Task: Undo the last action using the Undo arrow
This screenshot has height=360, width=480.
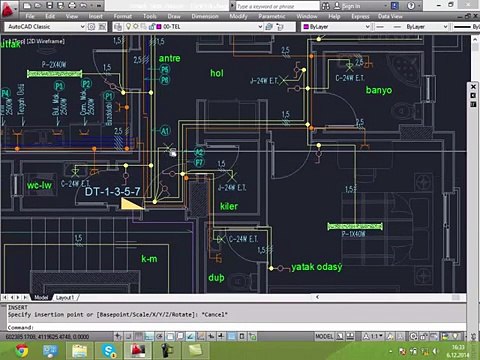Action: [x=83, y=6]
